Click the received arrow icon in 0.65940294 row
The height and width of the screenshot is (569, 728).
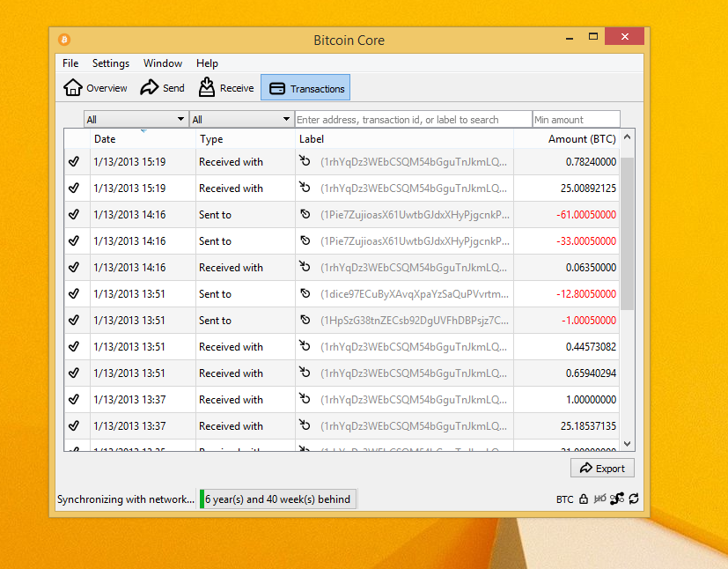point(305,373)
